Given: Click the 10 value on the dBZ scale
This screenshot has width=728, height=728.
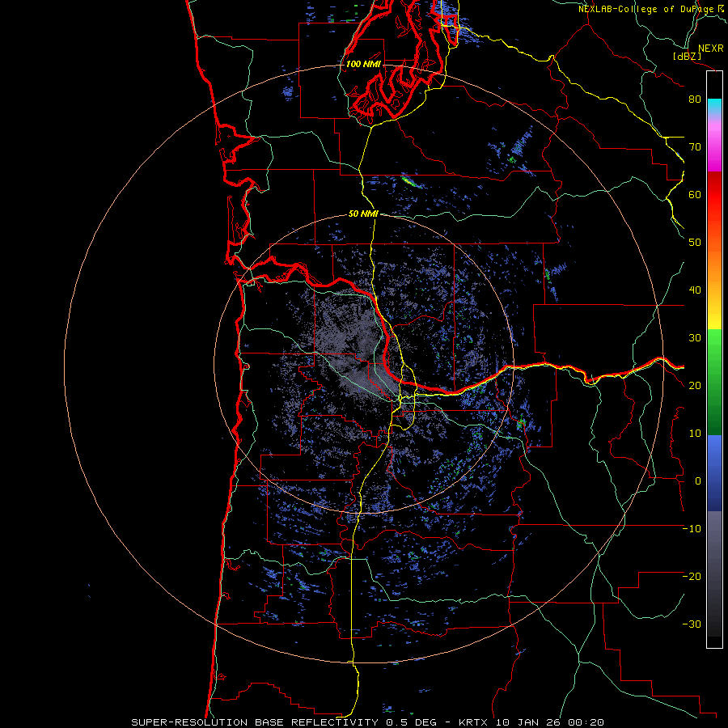Looking at the screenshot, I should (x=695, y=434).
